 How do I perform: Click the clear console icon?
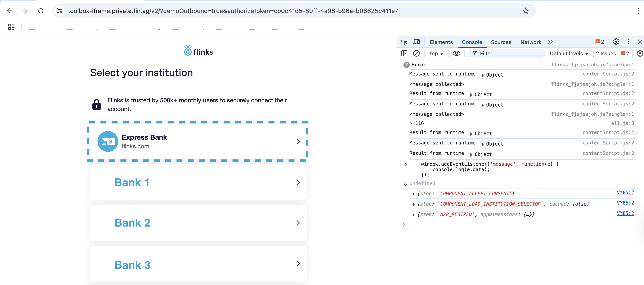tap(416, 53)
